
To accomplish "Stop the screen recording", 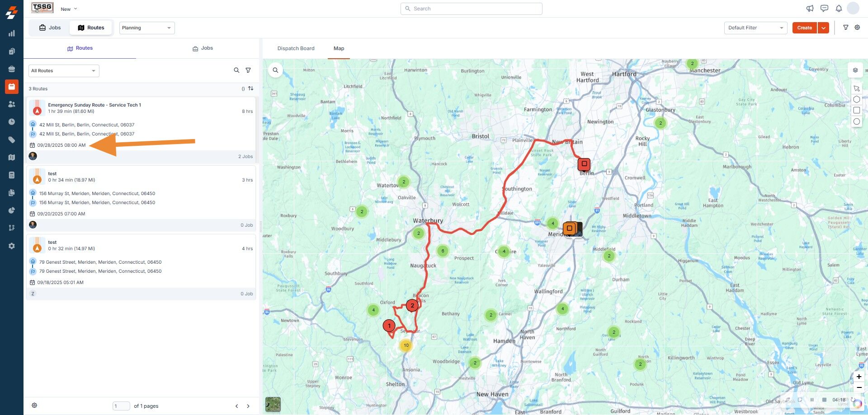I will [824, 400].
